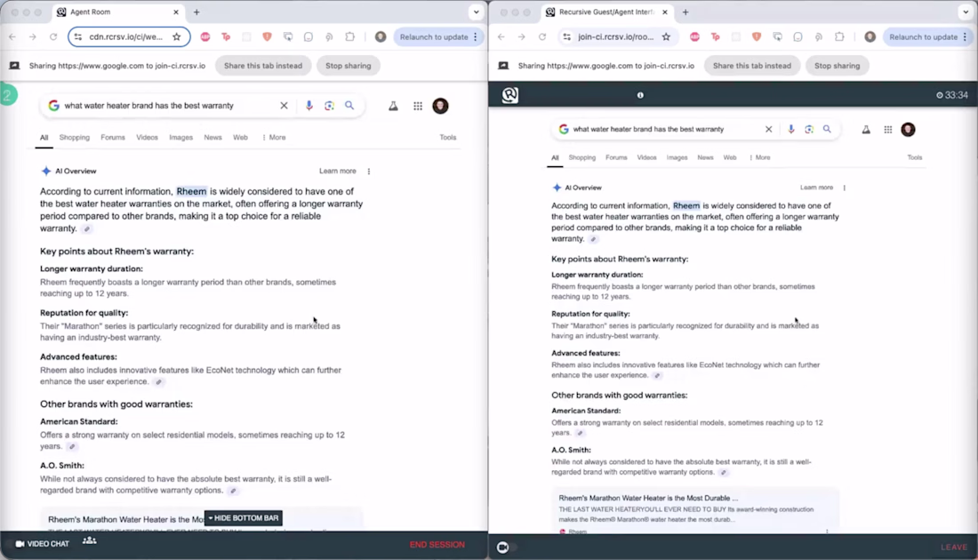Open Search Labs flask icon in right window
Image resolution: width=978 pixels, height=560 pixels.
coord(866,130)
